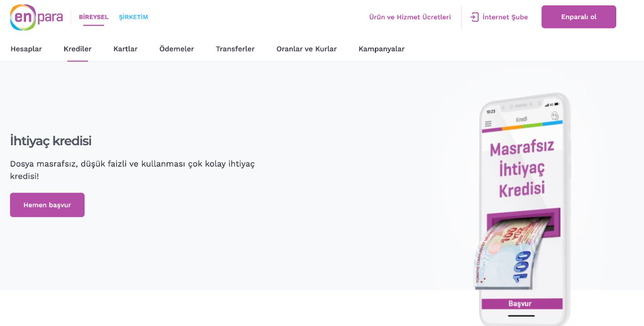The width and height of the screenshot is (644, 326).
Task: Click the İnternet Şube text link
Action: [x=505, y=17]
